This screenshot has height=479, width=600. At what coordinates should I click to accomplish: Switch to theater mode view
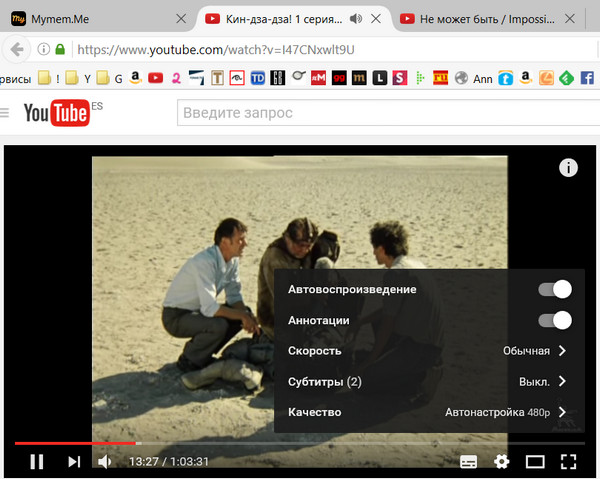(x=535, y=461)
